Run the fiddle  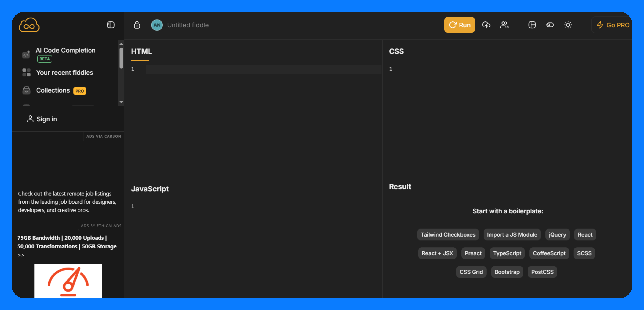(460, 25)
